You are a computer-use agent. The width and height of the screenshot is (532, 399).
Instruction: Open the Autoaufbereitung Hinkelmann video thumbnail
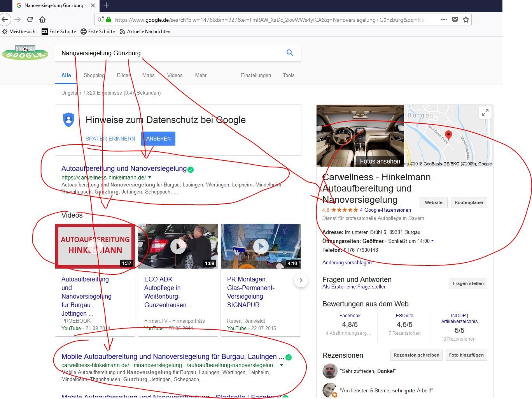click(95, 246)
